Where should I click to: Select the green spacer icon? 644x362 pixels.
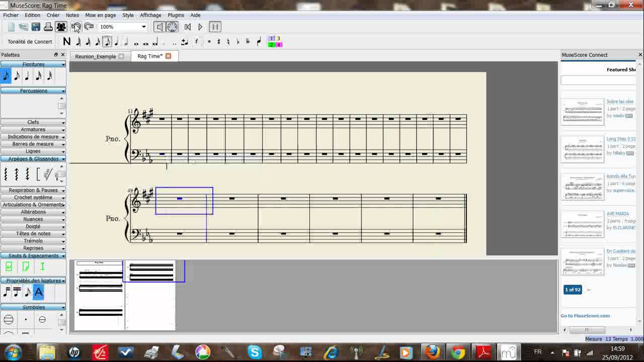[x=42, y=267]
